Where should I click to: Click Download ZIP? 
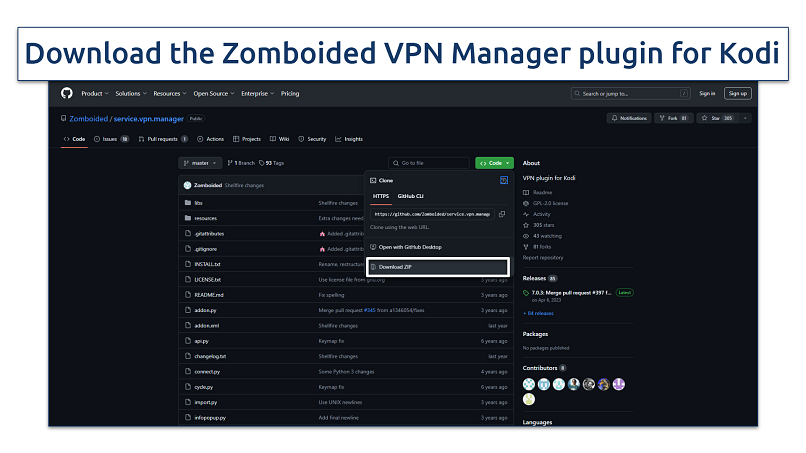click(x=437, y=267)
